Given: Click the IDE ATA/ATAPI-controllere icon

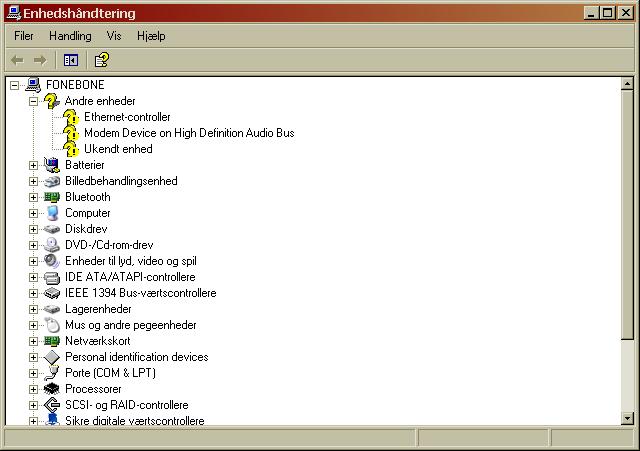Looking at the screenshot, I should [x=52, y=277].
